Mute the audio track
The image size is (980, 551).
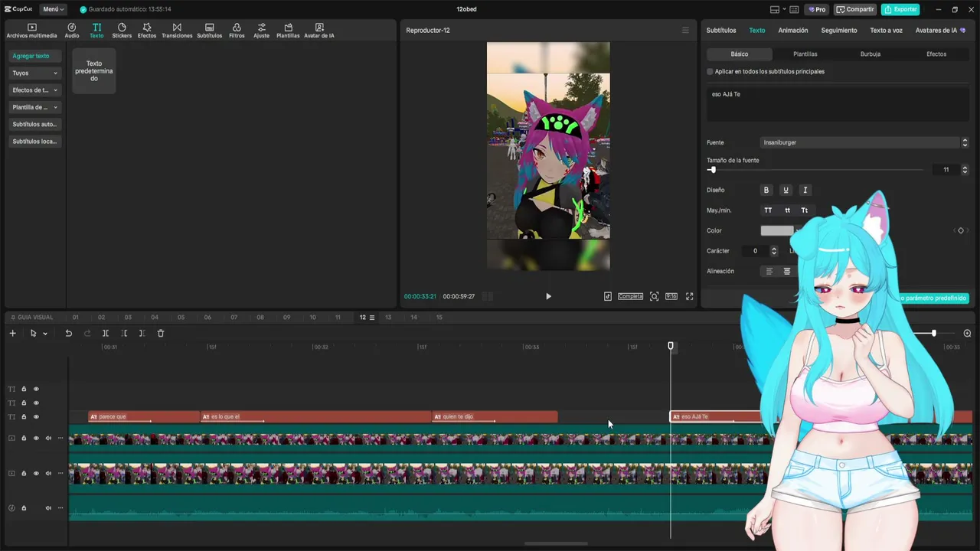pos(48,507)
